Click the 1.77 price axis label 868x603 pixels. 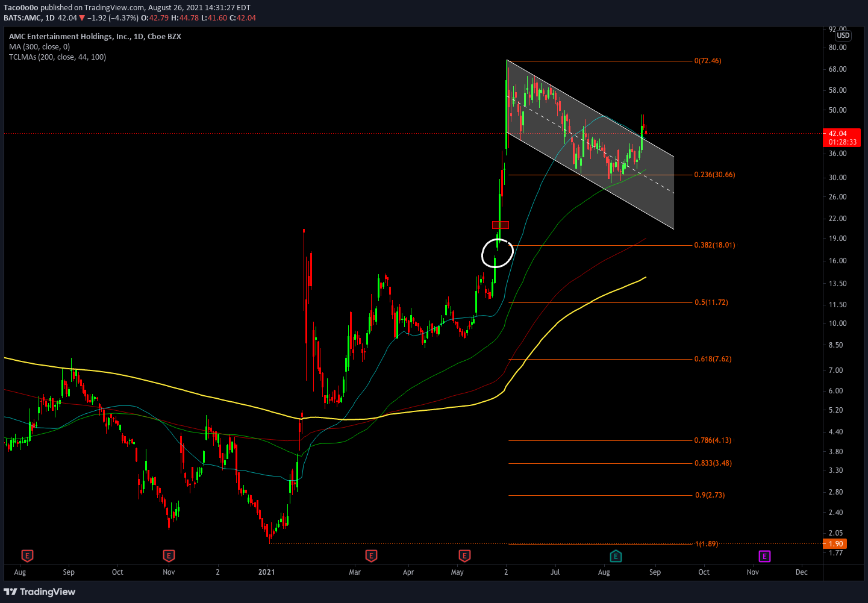(x=836, y=553)
